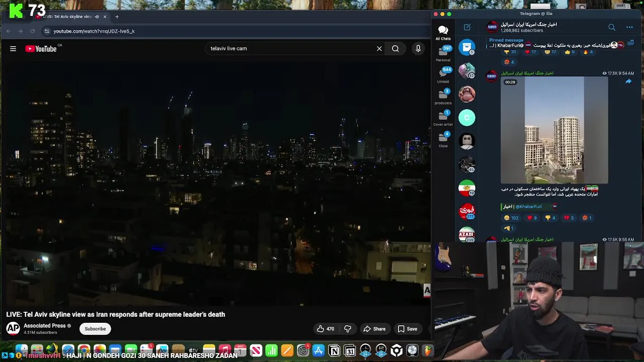This screenshot has width=644, height=362.
Task: Open the AZADI chat in Telegram
Action: (467, 234)
